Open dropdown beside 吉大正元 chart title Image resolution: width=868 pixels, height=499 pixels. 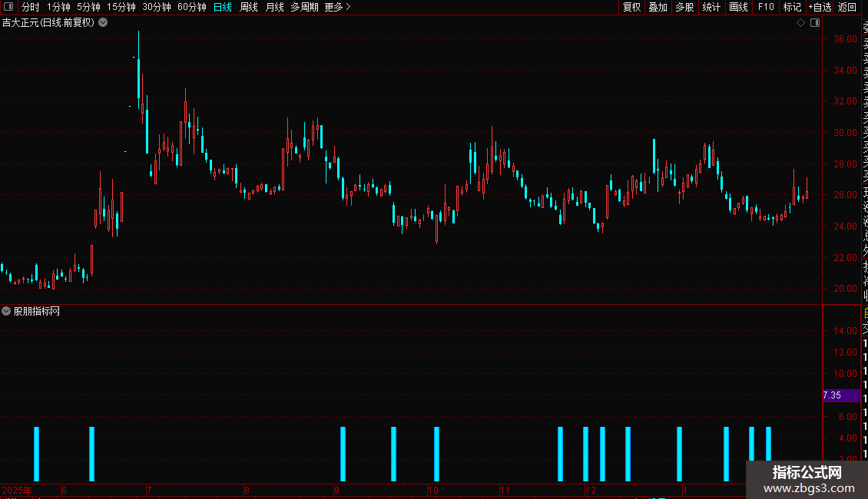pos(103,23)
